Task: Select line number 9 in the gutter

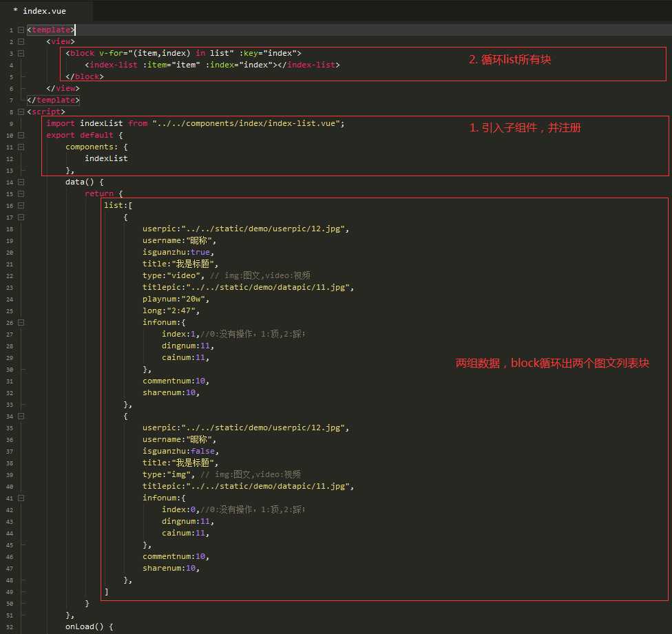Action: coord(11,124)
